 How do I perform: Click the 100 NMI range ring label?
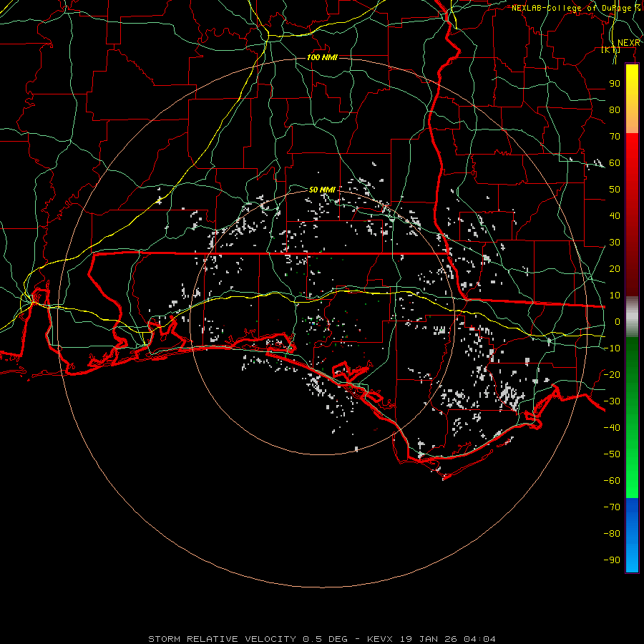pos(323,57)
